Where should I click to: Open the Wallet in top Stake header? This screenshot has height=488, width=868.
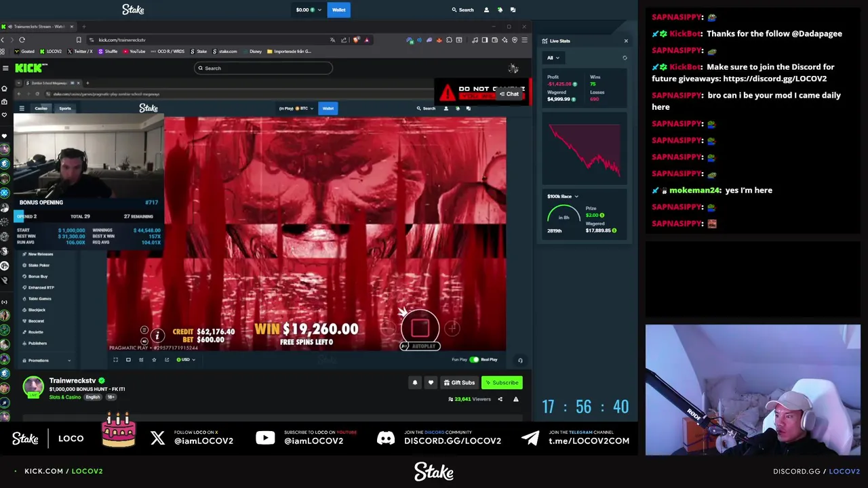338,9
